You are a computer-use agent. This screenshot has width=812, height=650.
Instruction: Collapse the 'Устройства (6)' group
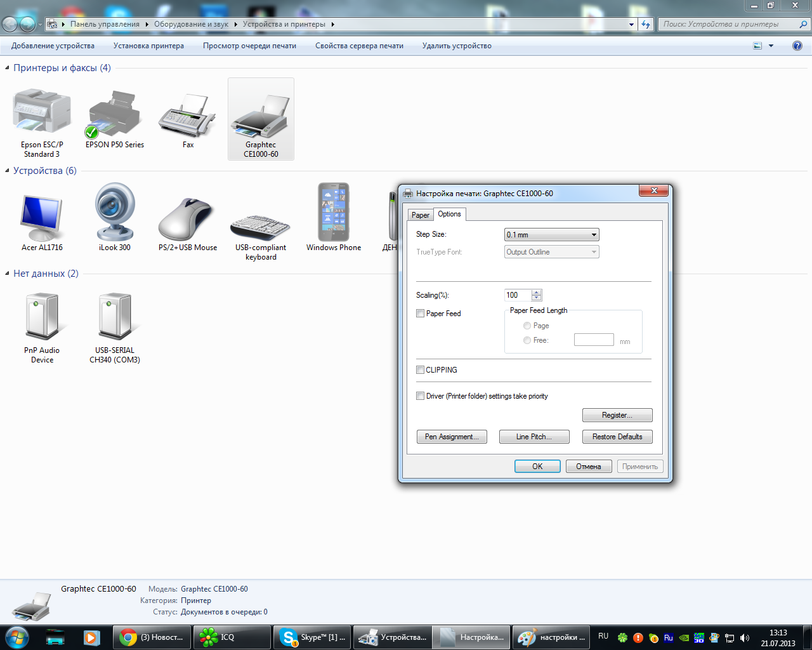point(8,171)
